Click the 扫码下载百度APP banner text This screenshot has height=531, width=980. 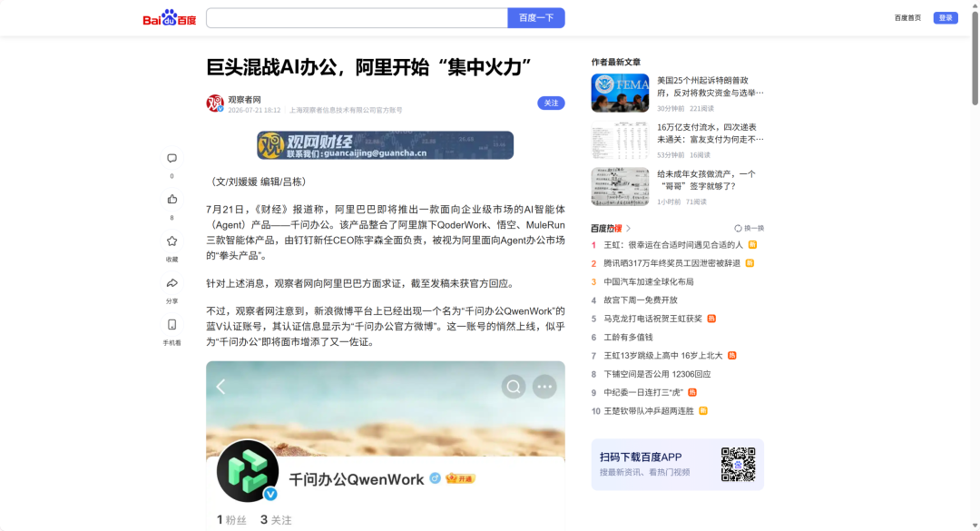[x=641, y=457]
